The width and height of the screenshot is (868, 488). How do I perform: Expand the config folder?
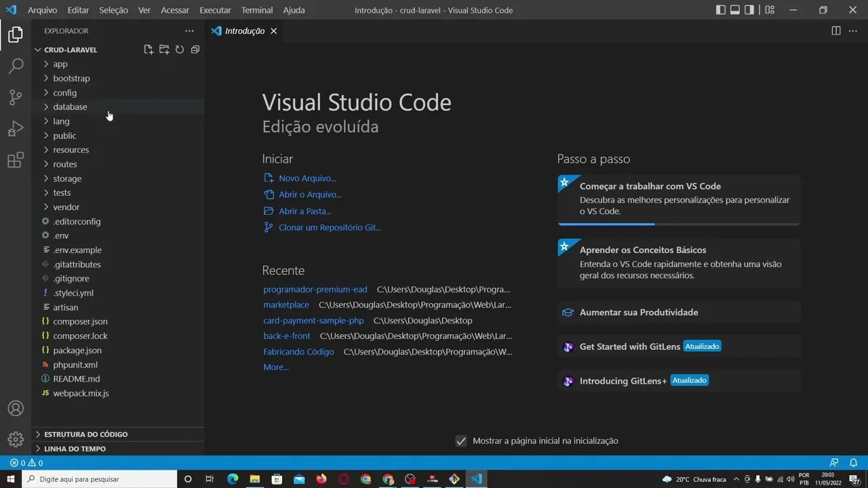118,92
